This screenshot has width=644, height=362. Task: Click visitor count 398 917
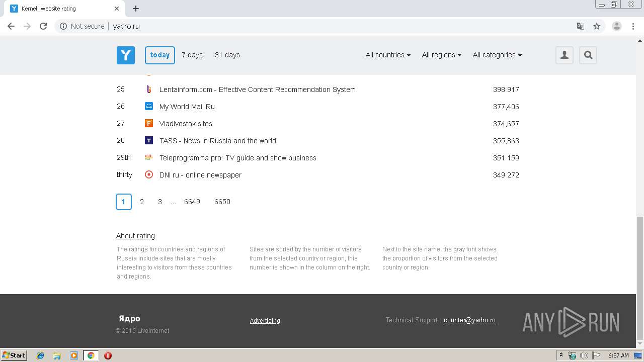[x=506, y=89]
